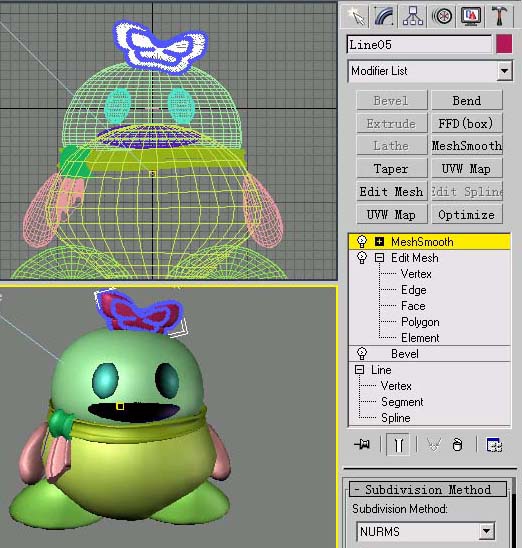
Task: Open the Motion panel tab
Action: [x=442, y=16]
